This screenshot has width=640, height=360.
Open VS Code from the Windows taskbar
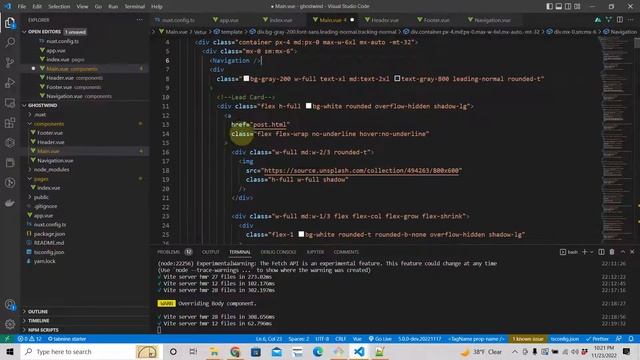click(359, 351)
